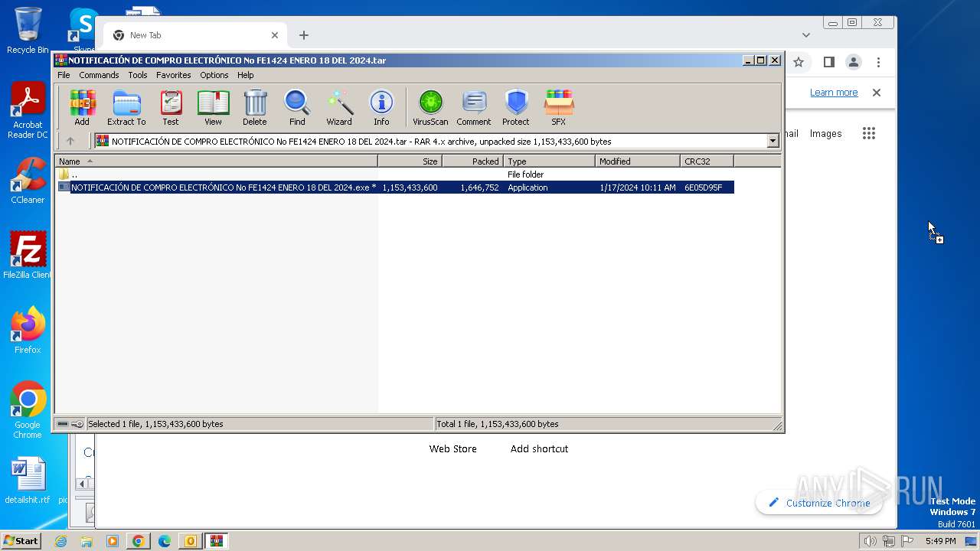Open the Wizard wand icon
The height and width of the screenshot is (551, 980).
coord(339,107)
